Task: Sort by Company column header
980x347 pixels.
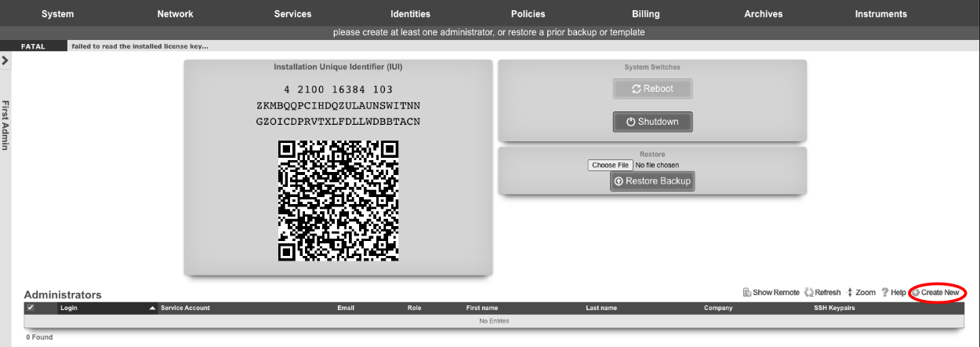Action: tap(718, 308)
